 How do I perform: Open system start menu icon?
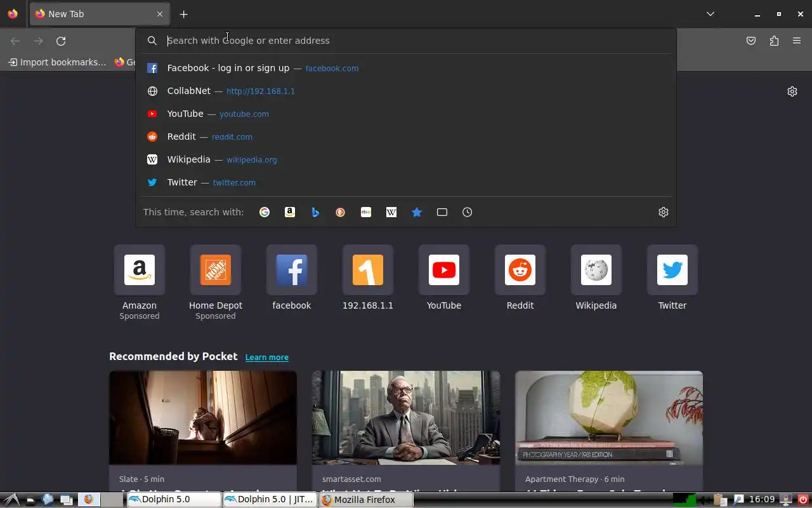coord(11,500)
